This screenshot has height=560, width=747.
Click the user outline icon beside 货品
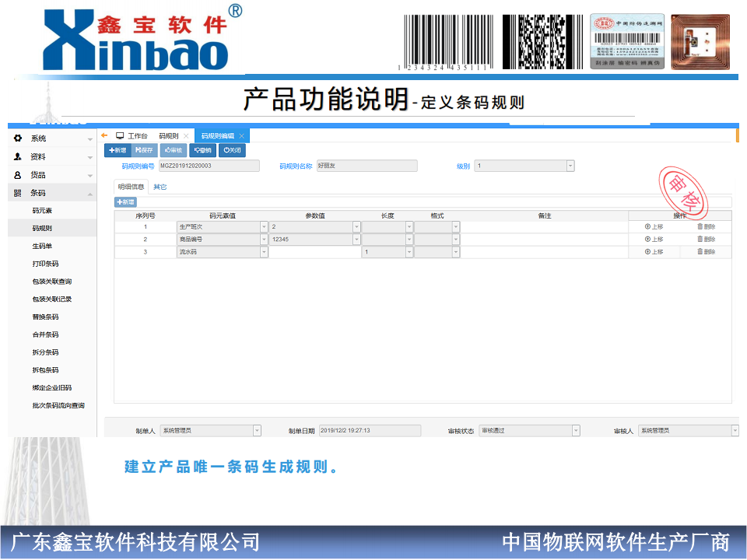pyautogui.click(x=18, y=175)
